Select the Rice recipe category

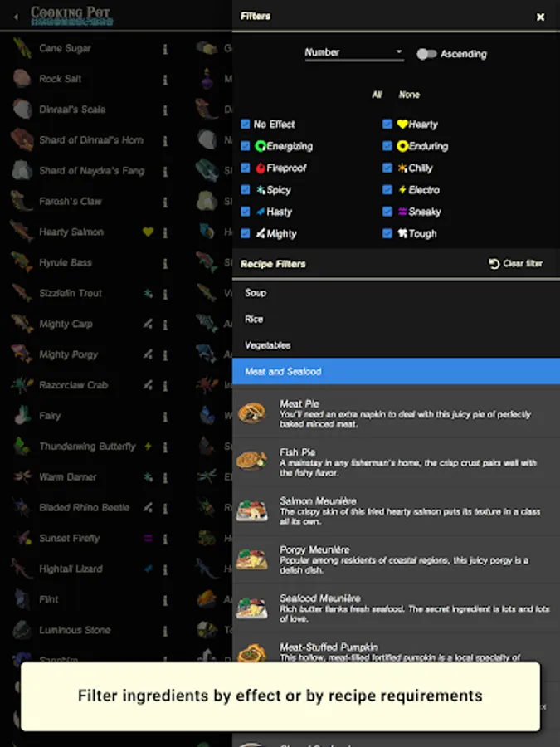pyautogui.click(x=397, y=320)
